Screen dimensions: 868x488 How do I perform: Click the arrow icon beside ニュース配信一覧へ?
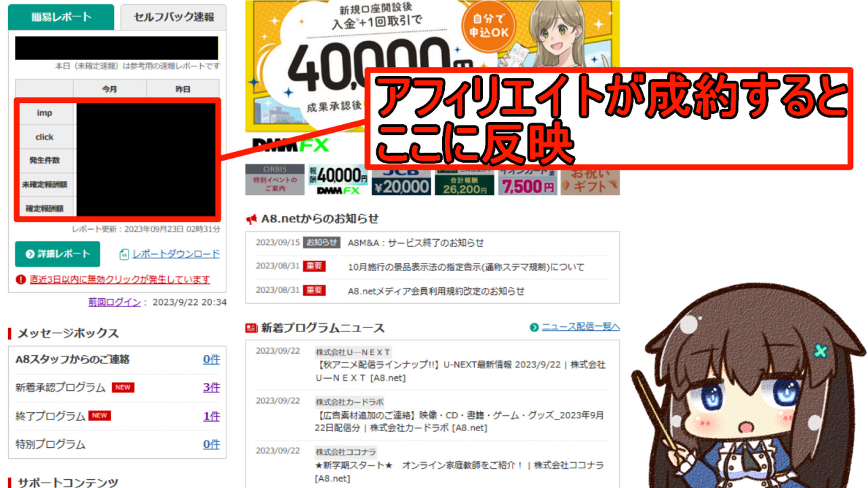tap(535, 327)
